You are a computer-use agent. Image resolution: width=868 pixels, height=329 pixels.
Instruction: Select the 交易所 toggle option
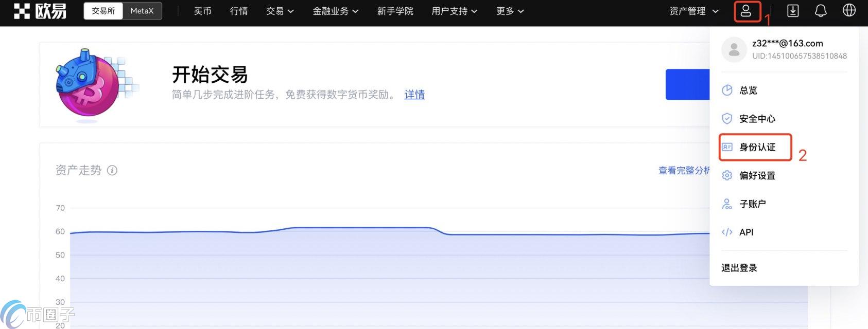tap(103, 11)
